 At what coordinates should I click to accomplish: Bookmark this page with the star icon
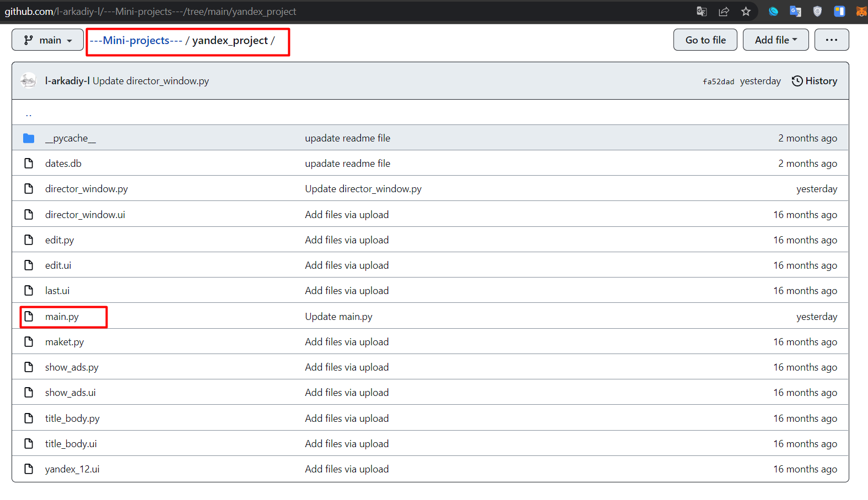[746, 12]
